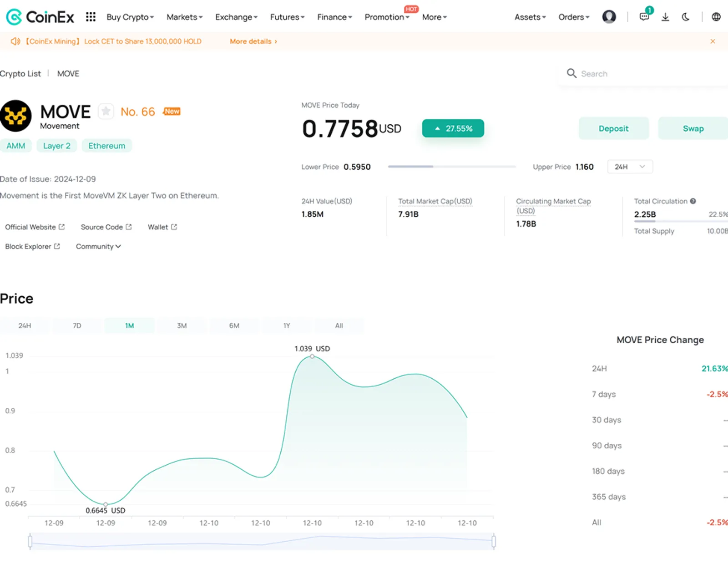Screen dimensions: 728x569
Task: Open Wallet external link
Action: (x=162, y=227)
